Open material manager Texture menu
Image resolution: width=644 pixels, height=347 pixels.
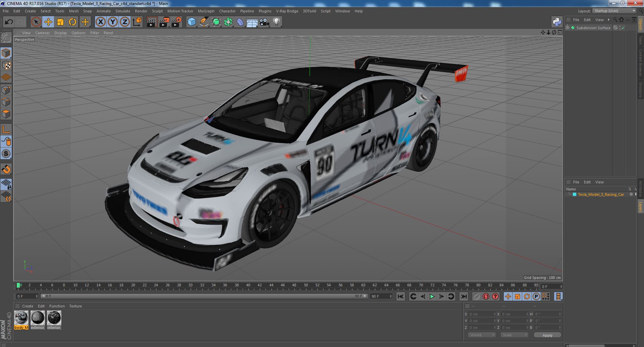coord(76,306)
